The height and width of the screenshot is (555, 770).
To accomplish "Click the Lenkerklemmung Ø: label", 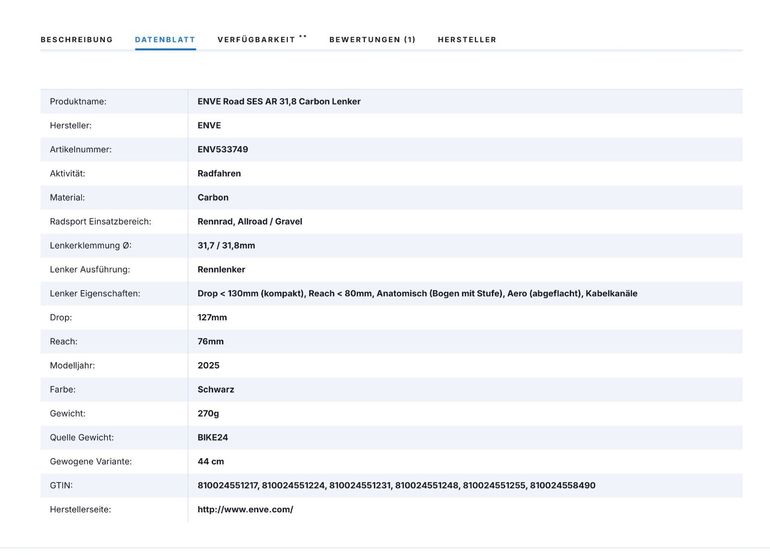I will click(x=90, y=246).
